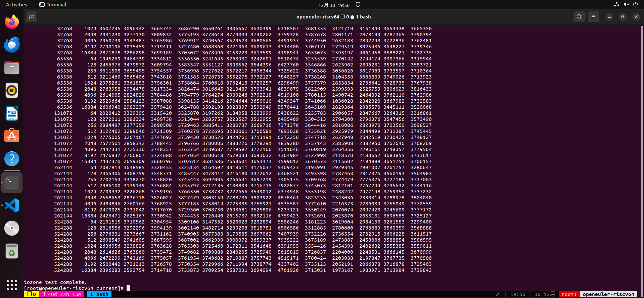Open the clock and calendar panel
644x298 pixels.
334,5
